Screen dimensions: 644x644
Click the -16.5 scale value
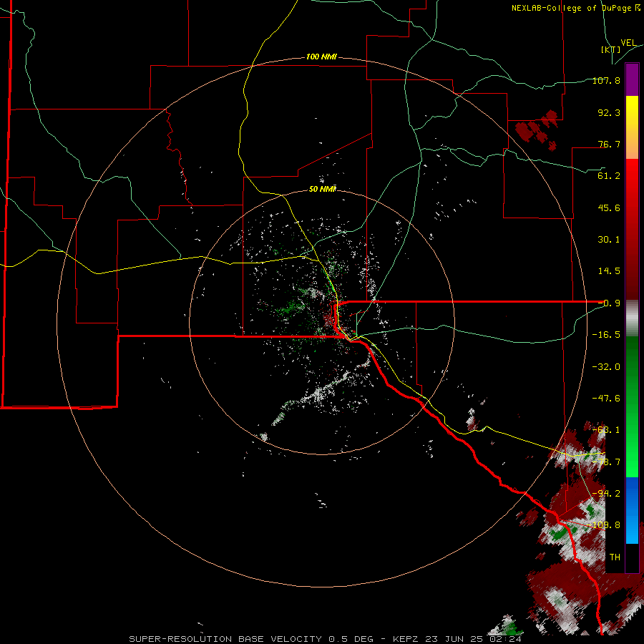click(606, 335)
